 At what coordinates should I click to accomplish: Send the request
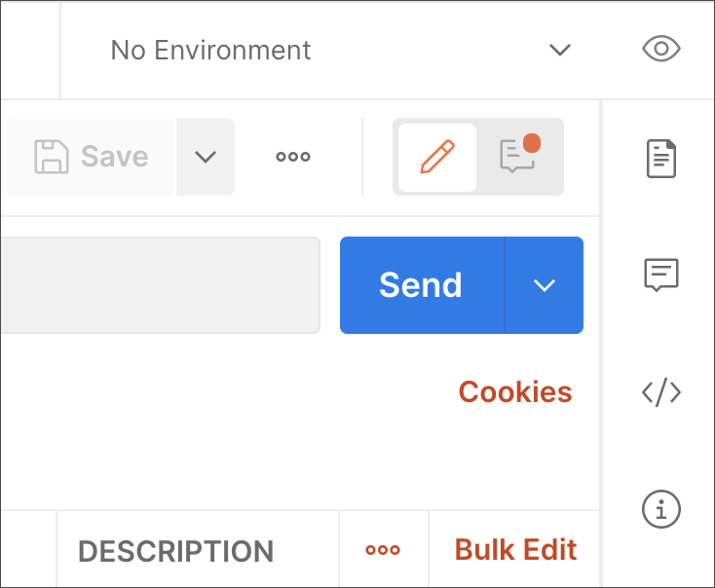point(422,285)
